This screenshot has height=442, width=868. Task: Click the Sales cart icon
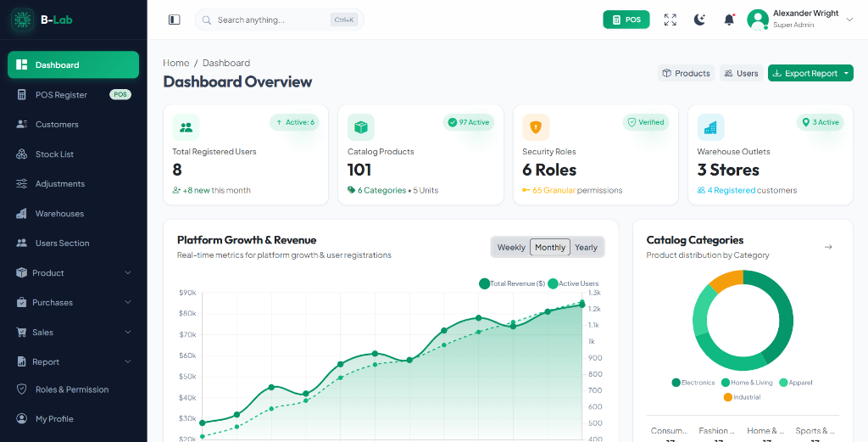click(21, 333)
